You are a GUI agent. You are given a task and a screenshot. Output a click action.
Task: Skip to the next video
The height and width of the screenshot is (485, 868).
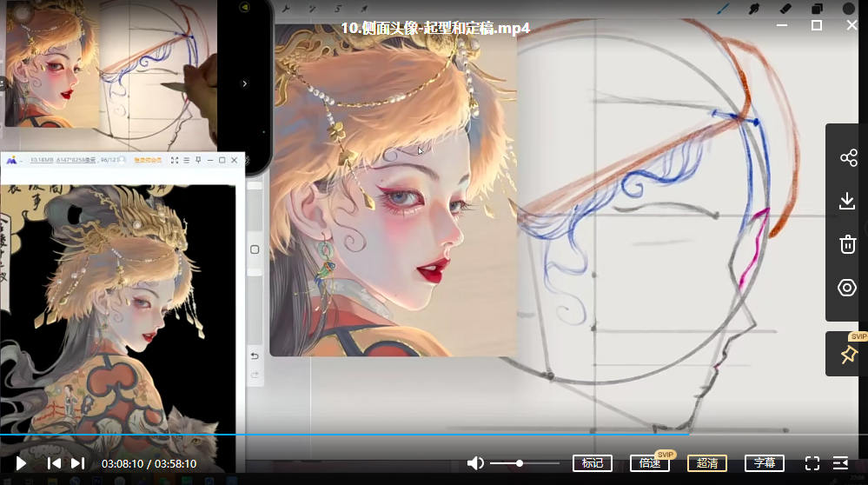(x=77, y=463)
